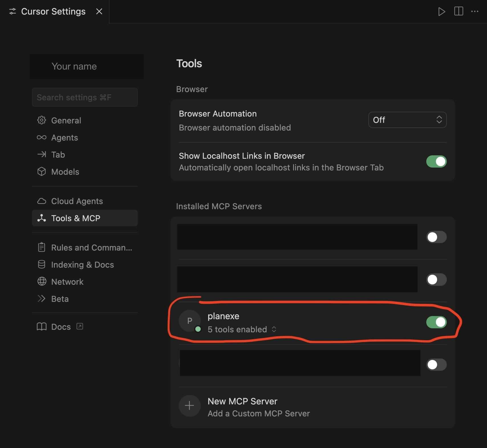Image resolution: width=487 pixels, height=448 pixels.
Task: Open Indexing & Docs settings
Action: click(x=82, y=265)
